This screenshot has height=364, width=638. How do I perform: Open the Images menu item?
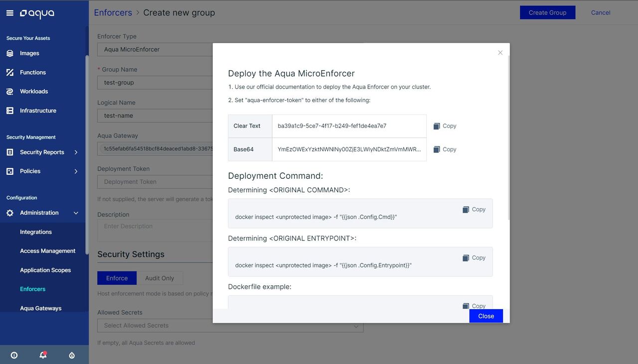(29, 53)
